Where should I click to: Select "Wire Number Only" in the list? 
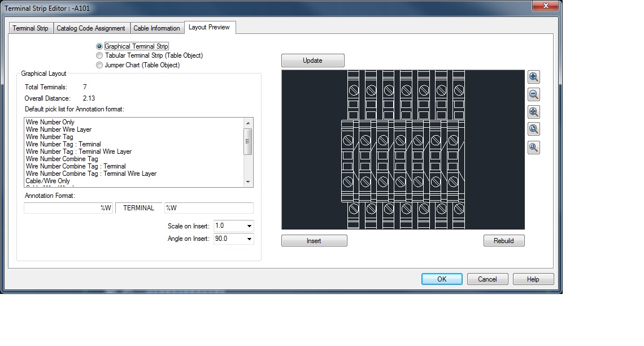[x=50, y=122]
